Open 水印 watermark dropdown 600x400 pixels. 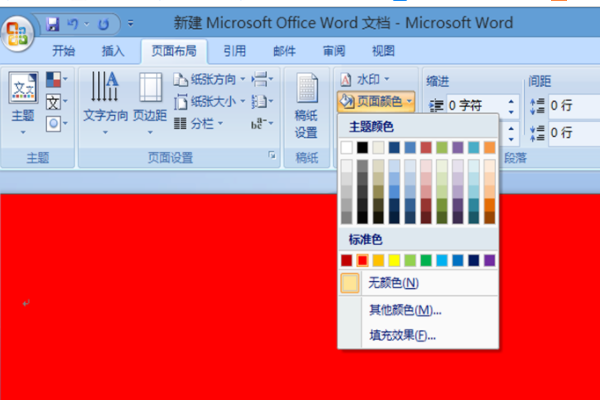click(x=365, y=80)
